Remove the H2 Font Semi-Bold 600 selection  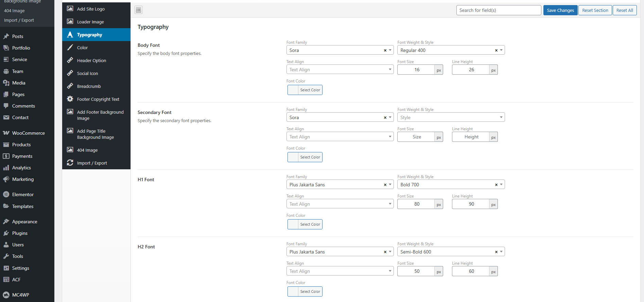496,252
